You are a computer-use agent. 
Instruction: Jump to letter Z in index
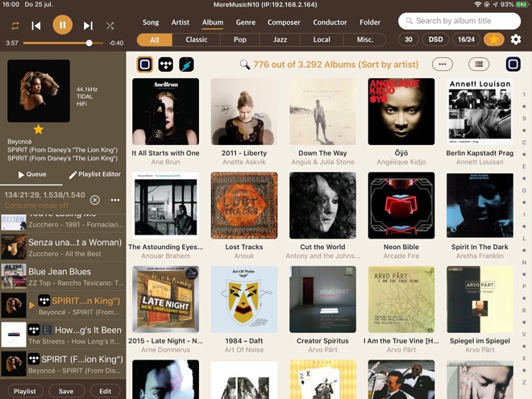coord(524,382)
